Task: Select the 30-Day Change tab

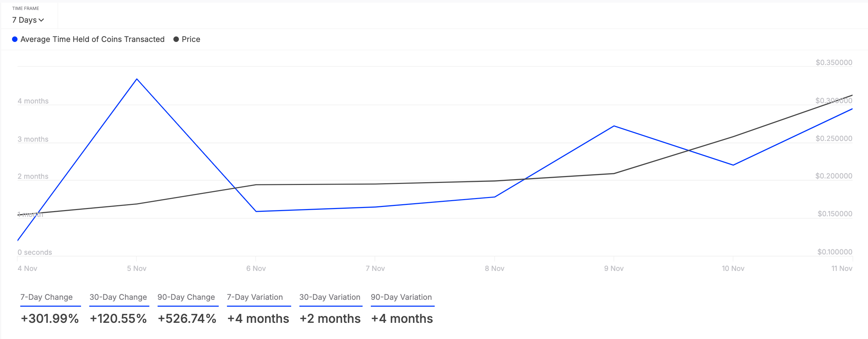Action: (x=118, y=297)
